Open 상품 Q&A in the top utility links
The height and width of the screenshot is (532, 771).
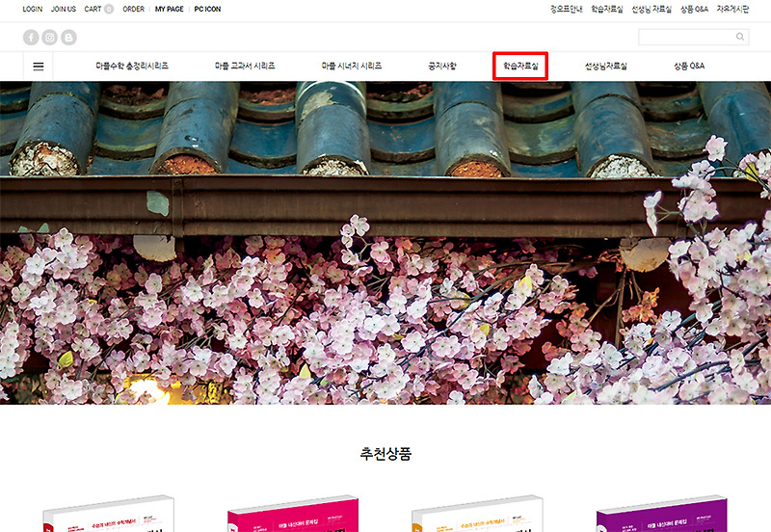click(694, 9)
